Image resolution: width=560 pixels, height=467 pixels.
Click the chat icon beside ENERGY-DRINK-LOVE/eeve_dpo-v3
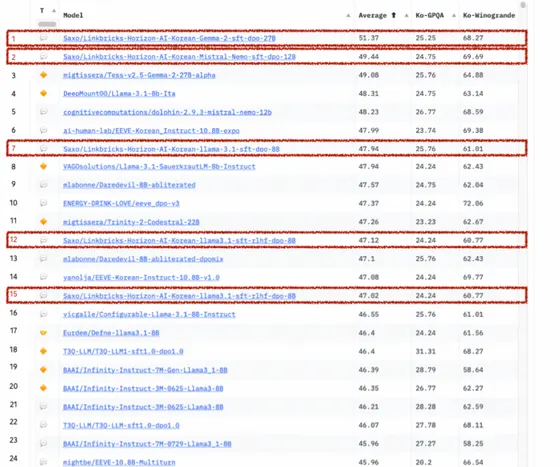tap(44, 203)
